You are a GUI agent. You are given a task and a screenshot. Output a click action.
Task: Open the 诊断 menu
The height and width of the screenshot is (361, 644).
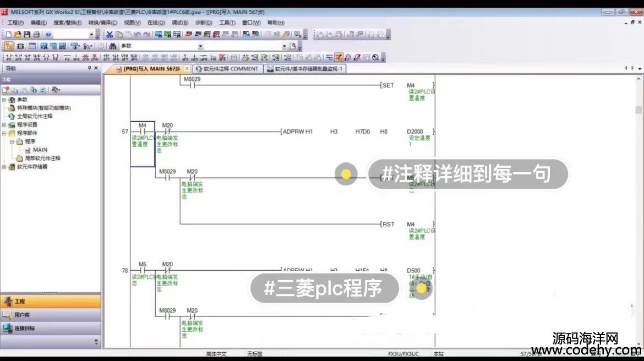(x=204, y=23)
